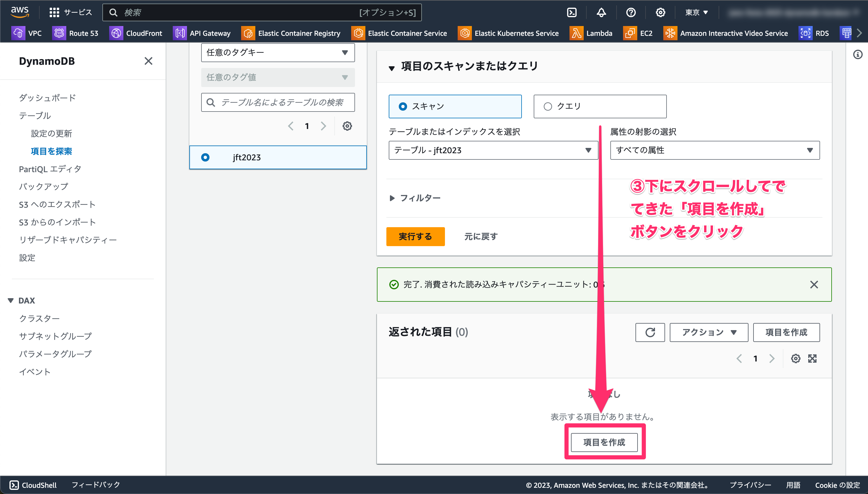This screenshot has height=494, width=868.
Task: Collapse the DAX navigation group
Action: [x=11, y=301]
